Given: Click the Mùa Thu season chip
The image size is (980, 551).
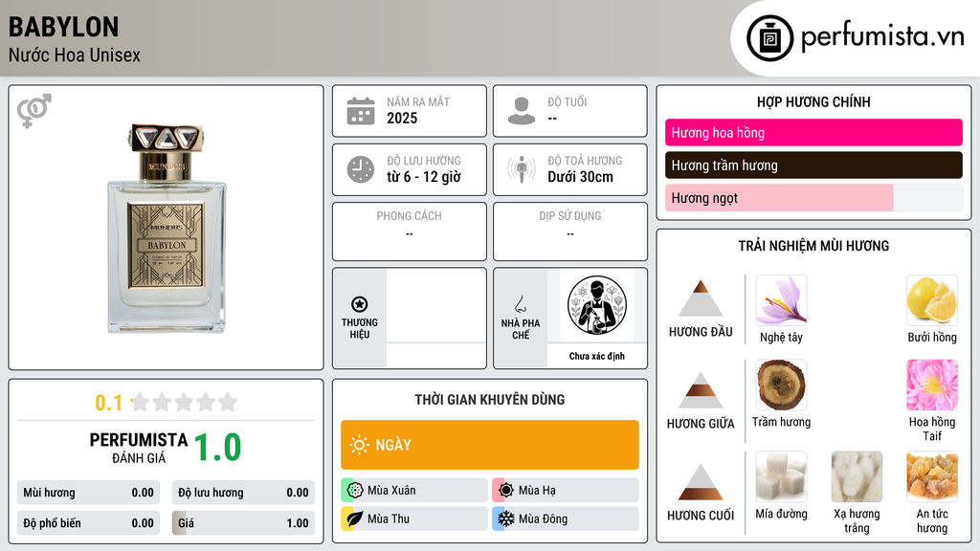Looking at the screenshot, I should click(414, 518).
